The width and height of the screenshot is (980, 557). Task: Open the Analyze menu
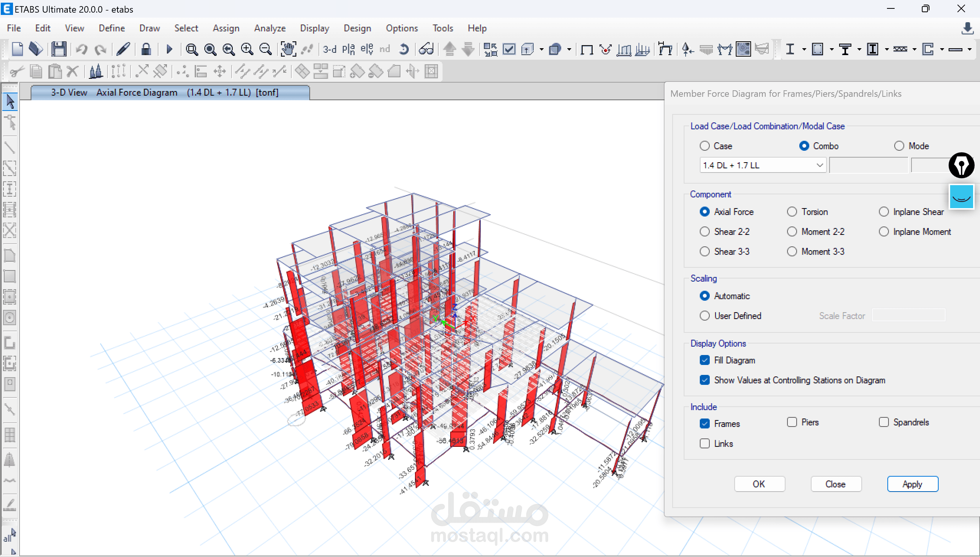coord(269,28)
